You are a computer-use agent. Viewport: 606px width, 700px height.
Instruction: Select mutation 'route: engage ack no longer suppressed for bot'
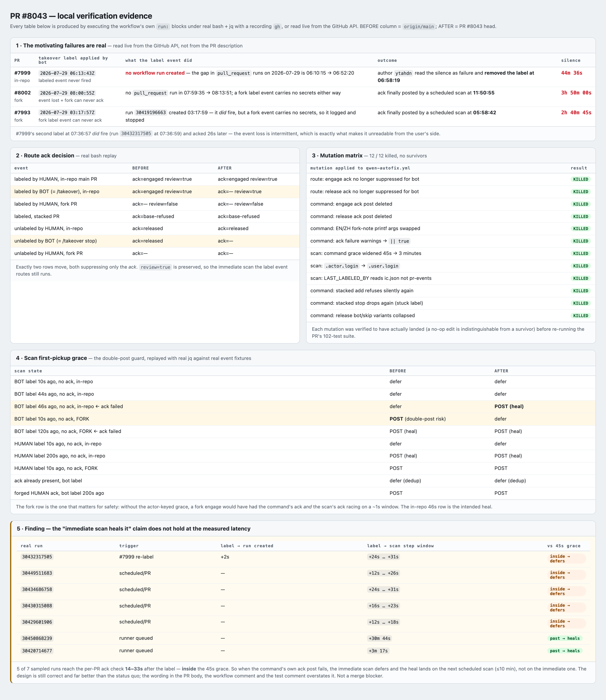click(365, 179)
